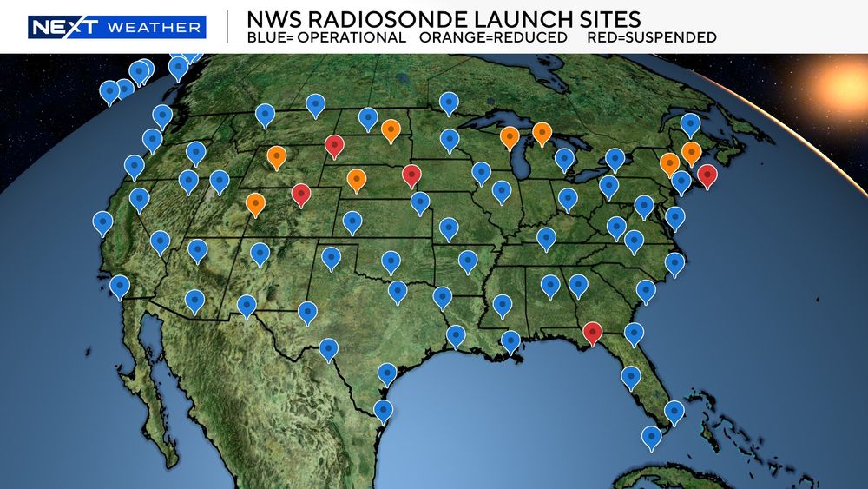868x489 pixels.
Task: Click the 'RED=SUSPENDED' legend text
Action: coord(652,37)
